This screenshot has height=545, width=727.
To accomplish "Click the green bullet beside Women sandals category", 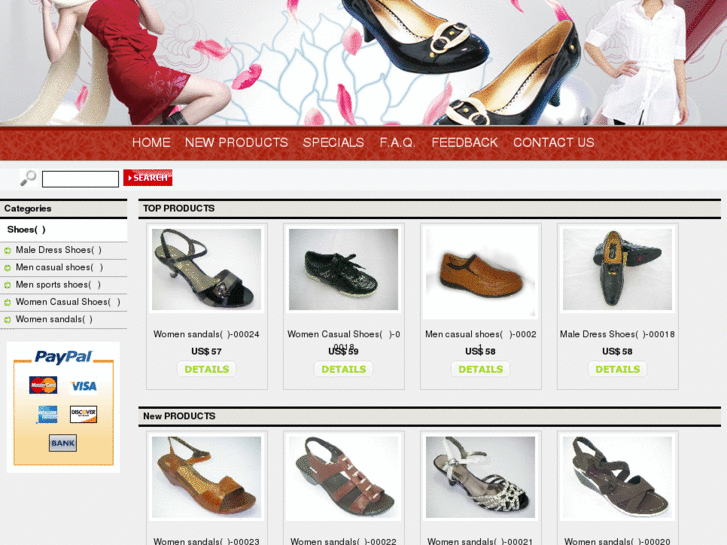I will (7, 320).
